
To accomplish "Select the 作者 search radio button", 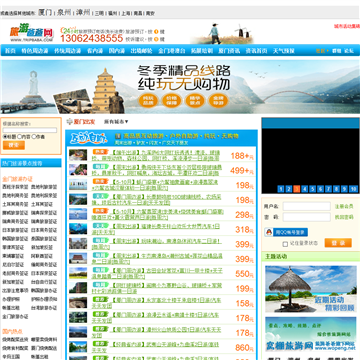I will (x=34, y=137).
